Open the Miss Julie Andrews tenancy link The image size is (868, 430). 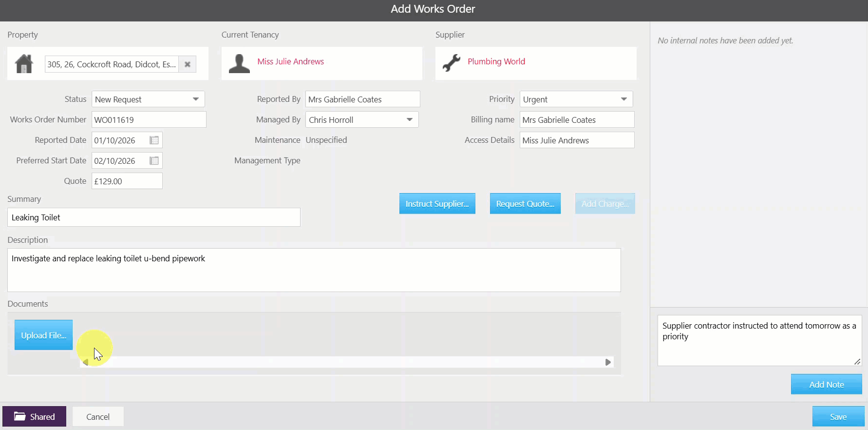pyautogui.click(x=291, y=61)
